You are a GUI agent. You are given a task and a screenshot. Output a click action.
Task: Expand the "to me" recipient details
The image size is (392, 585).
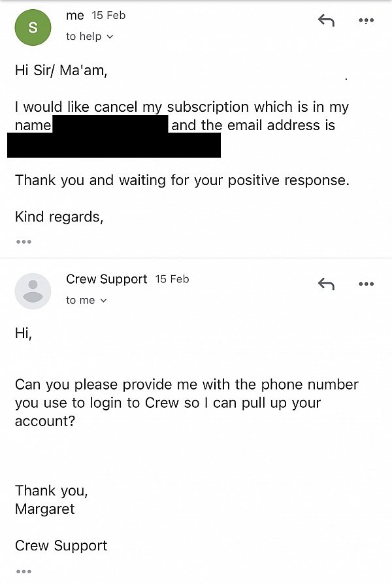86,300
